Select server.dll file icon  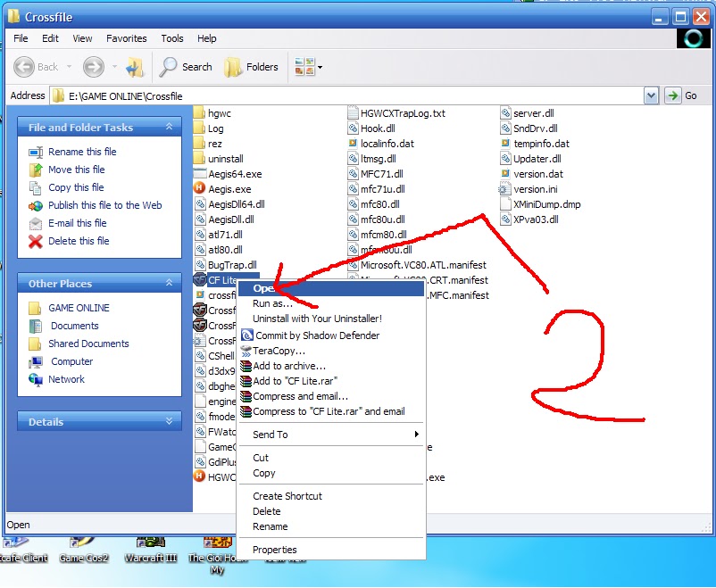[x=505, y=112]
